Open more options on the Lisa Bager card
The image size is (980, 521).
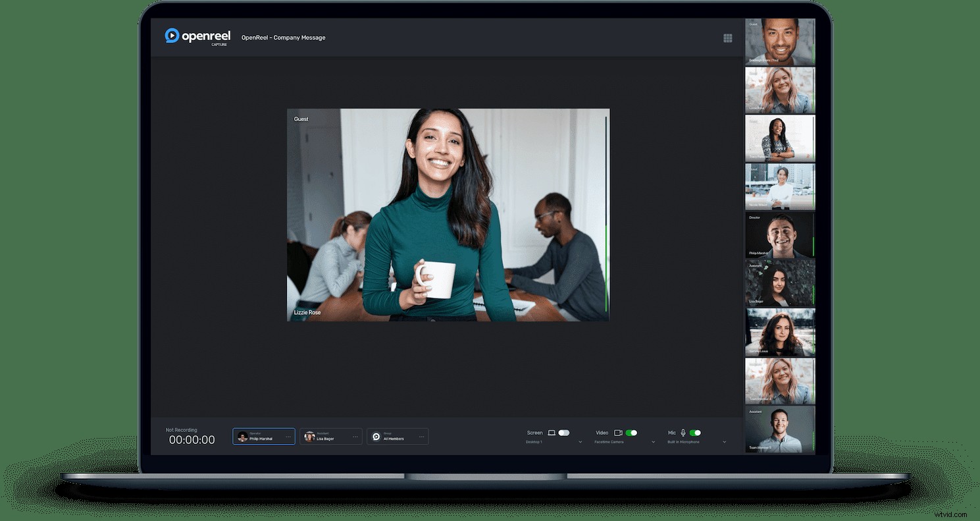pyautogui.click(x=355, y=436)
